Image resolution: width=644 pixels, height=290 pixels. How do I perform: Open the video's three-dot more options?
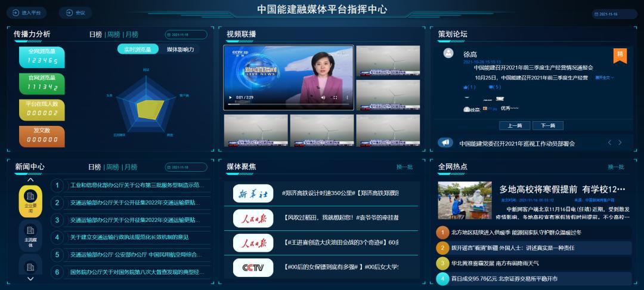(x=348, y=97)
